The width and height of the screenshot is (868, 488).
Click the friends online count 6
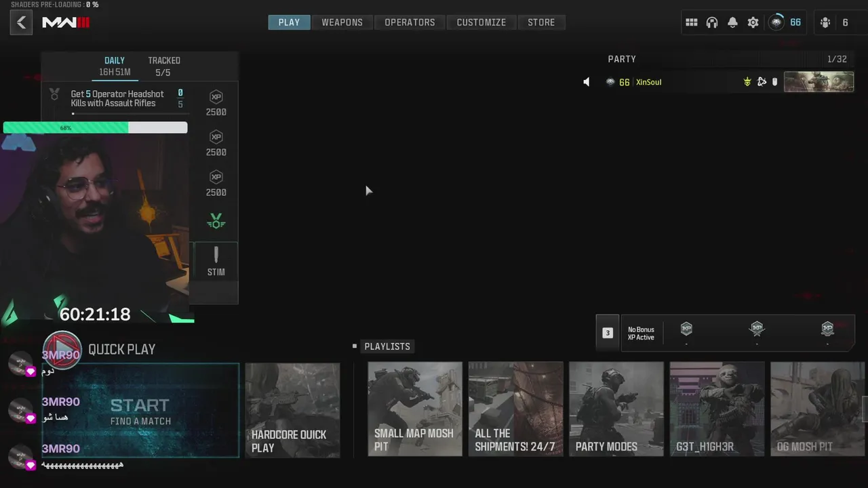pyautogui.click(x=845, y=22)
